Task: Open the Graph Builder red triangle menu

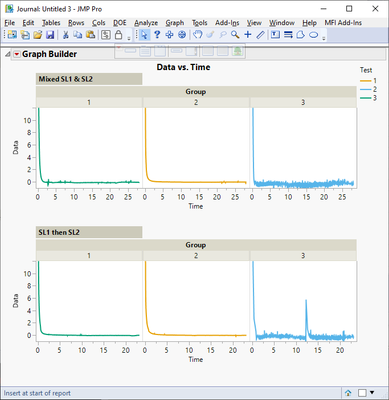Action: coord(17,54)
